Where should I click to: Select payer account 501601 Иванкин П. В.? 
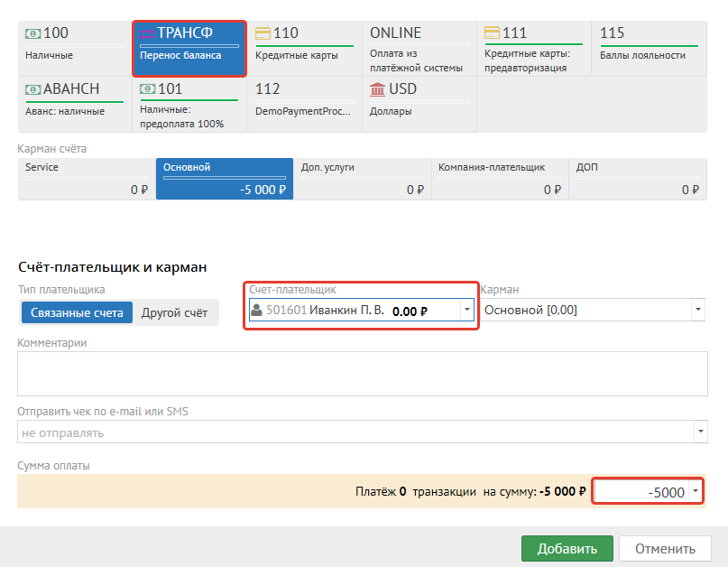361,310
